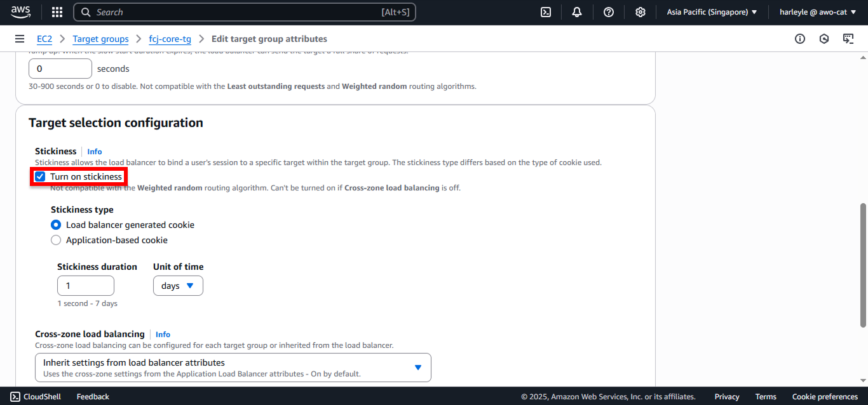Screen dimensions: 868x405
Task: Open the services grid menu
Action: tap(57, 12)
